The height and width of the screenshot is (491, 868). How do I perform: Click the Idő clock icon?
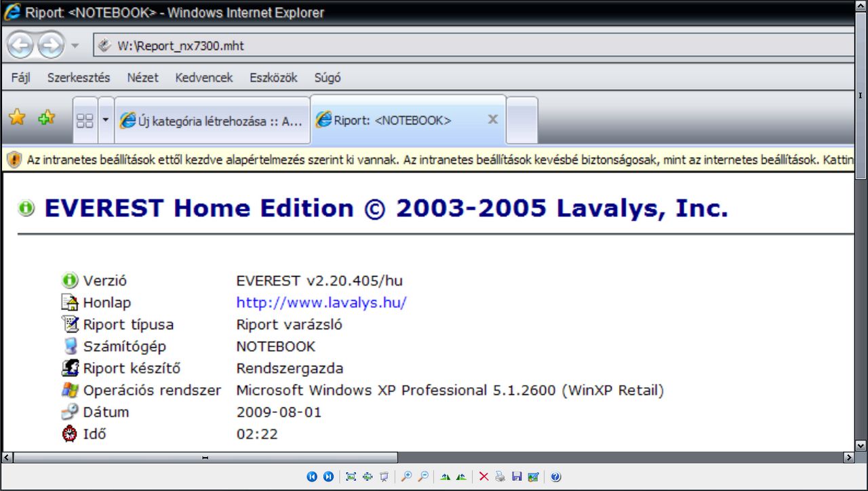[x=70, y=434]
